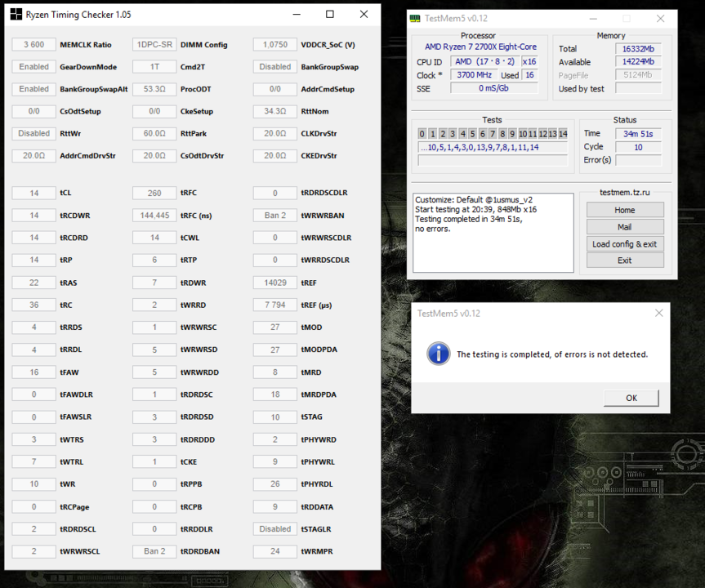Open the Home link button in TestMem5
Viewport: 705px width, 588px height.
(624, 210)
